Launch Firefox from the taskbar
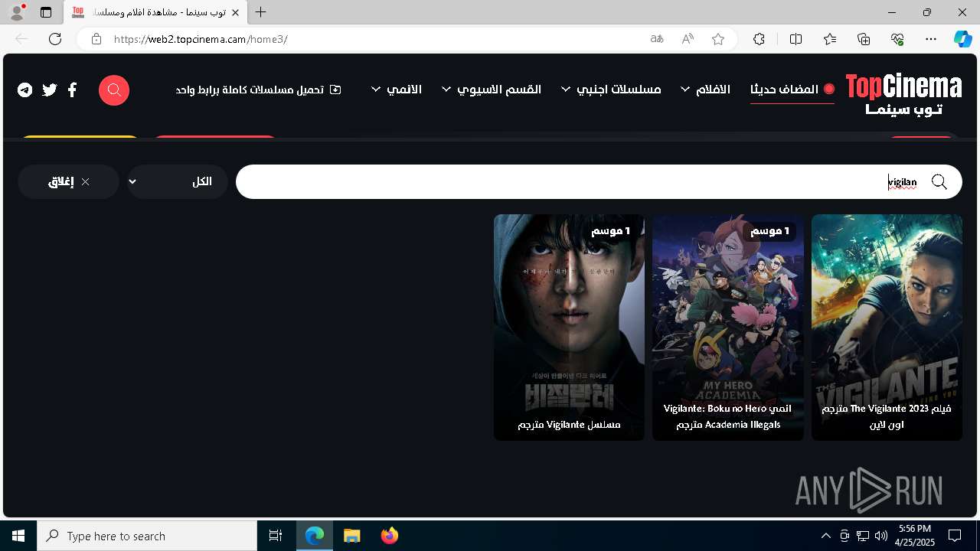Viewport: 980px width, 551px height. (x=389, y=536)
